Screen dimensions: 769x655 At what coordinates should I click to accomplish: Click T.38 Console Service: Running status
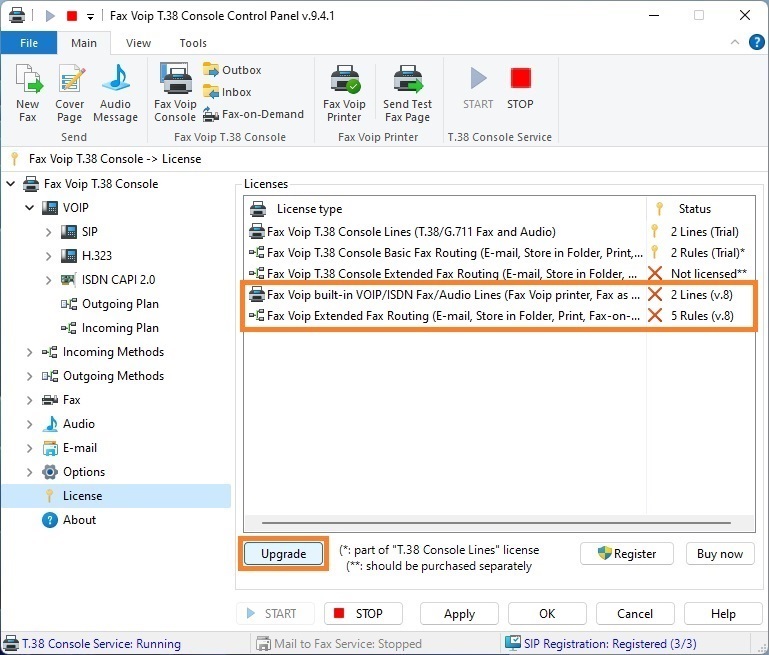[92, 643]
